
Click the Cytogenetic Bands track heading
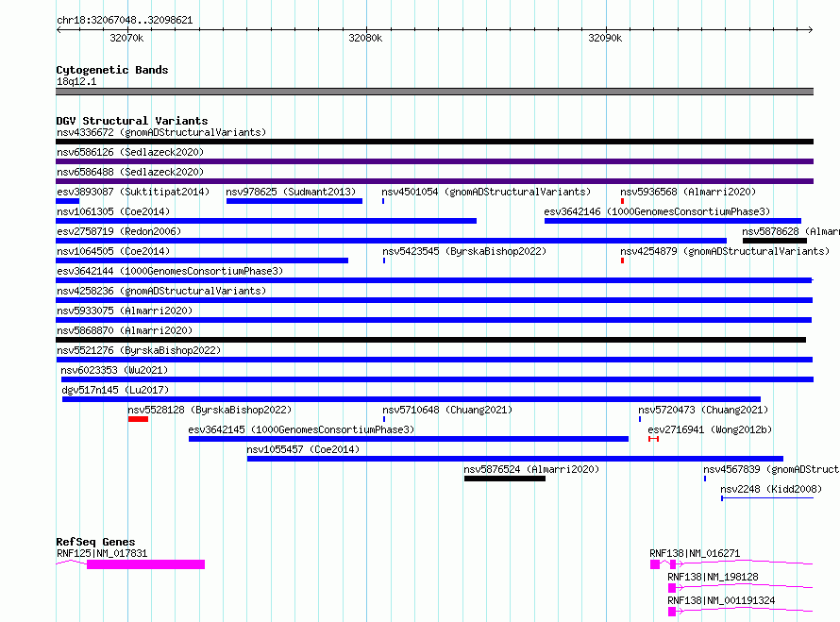click(112, 70)
